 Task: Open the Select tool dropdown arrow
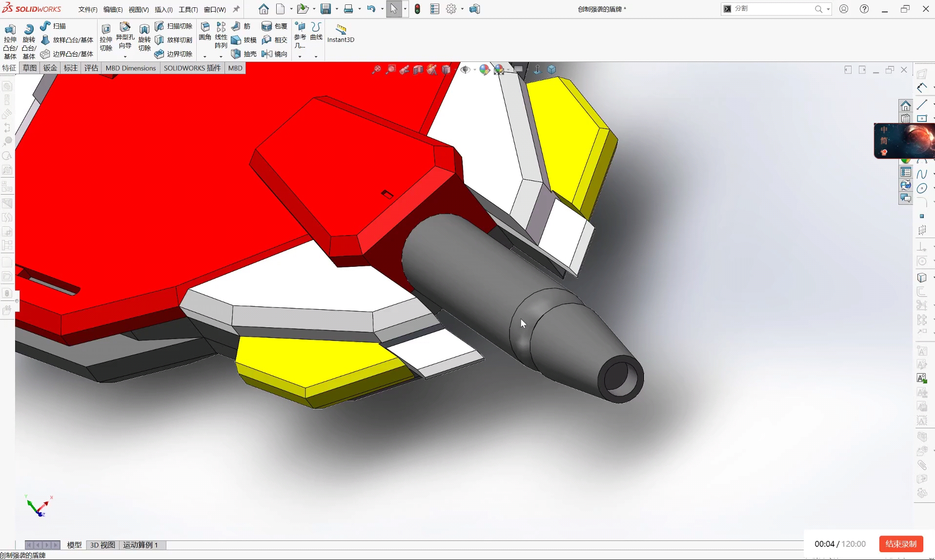405,9
